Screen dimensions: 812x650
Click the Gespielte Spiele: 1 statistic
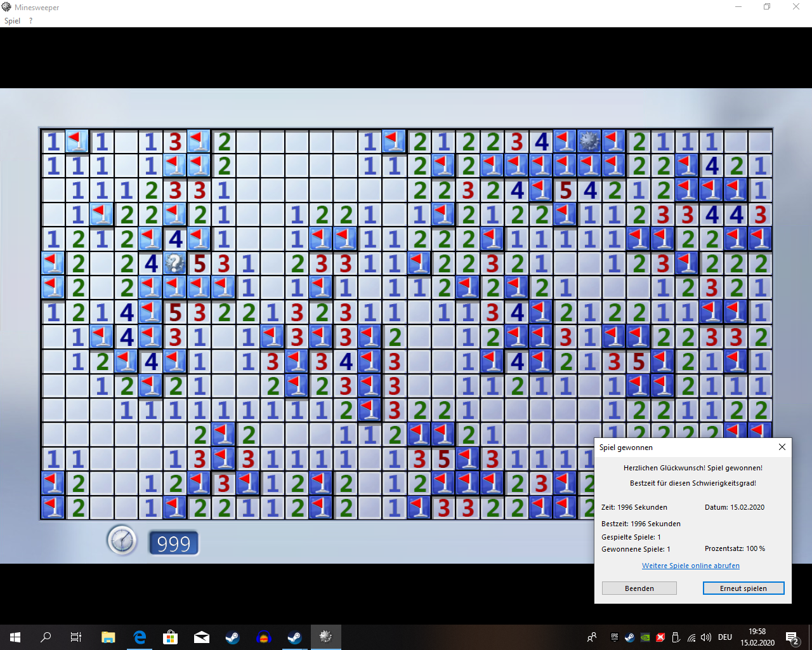(631, 537)
